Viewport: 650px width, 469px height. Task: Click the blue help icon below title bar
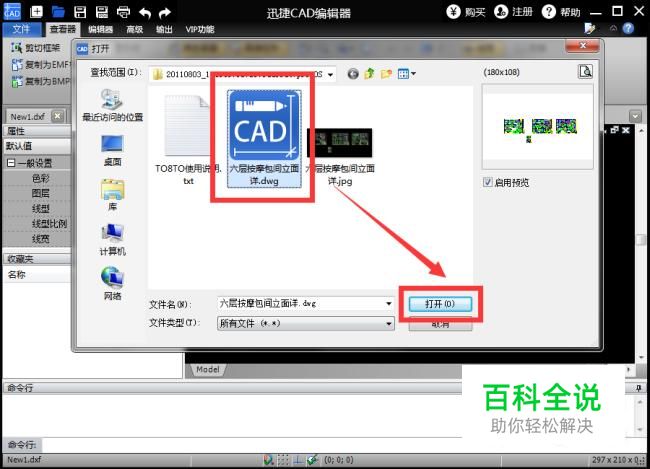click(x=628, y=29)
